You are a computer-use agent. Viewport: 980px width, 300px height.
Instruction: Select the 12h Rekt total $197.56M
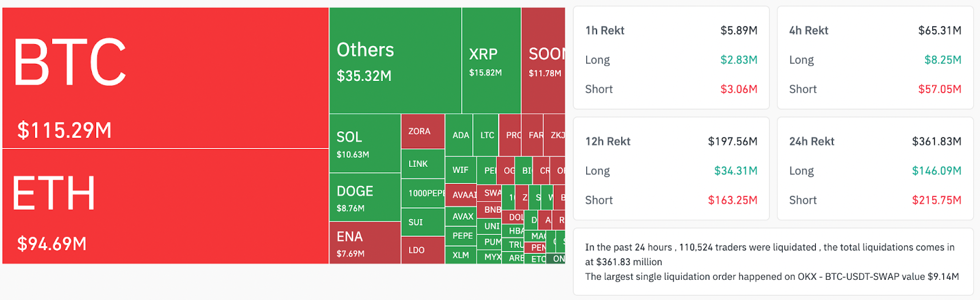[x=733, y=142]
